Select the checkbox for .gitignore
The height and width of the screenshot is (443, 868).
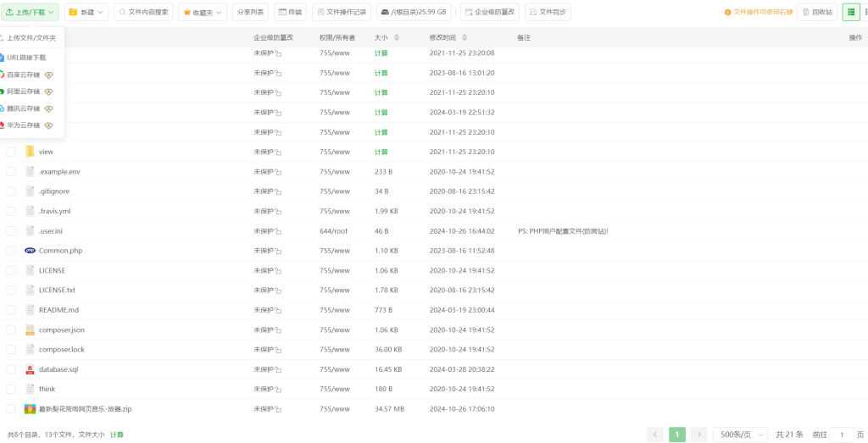point(11,191)
